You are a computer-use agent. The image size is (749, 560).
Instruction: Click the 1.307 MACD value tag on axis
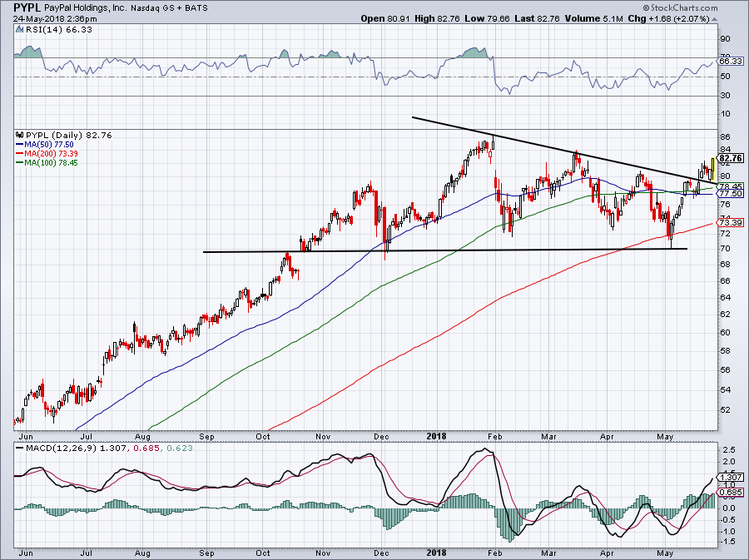point(731,477)
